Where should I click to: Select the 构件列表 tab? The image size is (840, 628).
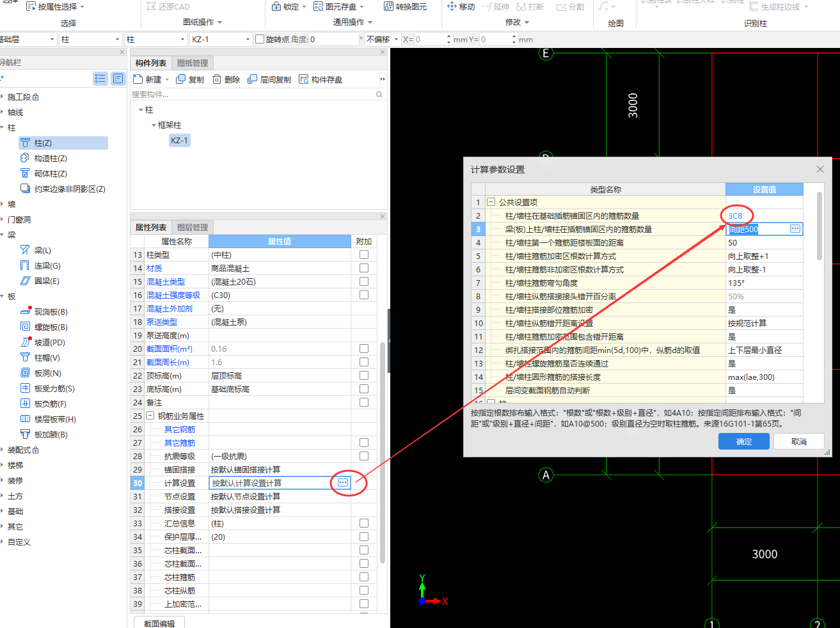click(x=151, y=63)
